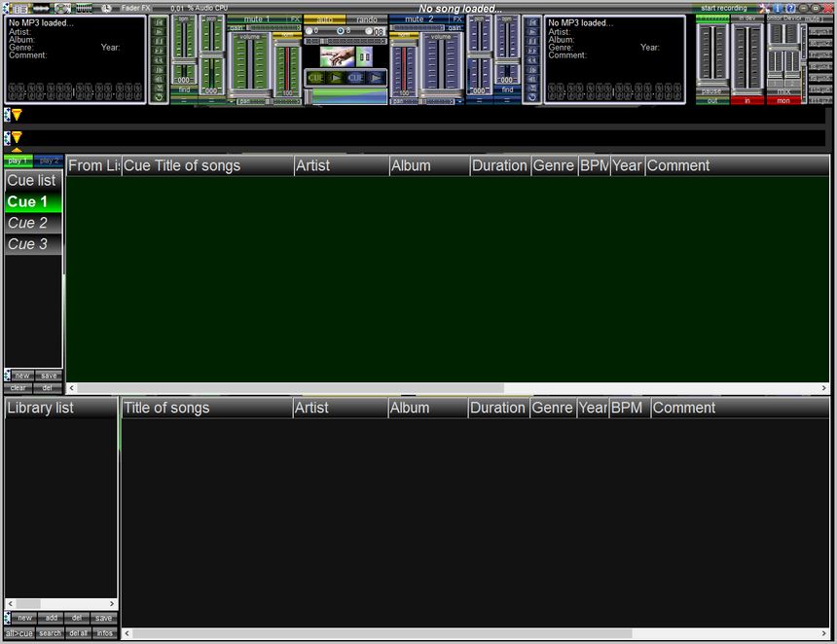Click library 'search' button
This screenshot has width=837, height=644.
point(51,633)
